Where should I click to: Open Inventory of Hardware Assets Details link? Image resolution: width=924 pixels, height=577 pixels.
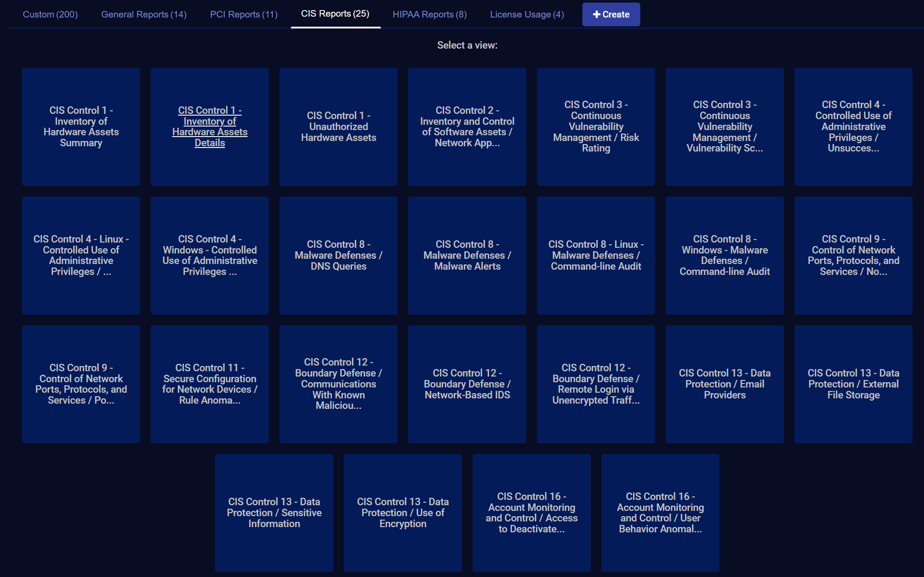click(210, 127)
